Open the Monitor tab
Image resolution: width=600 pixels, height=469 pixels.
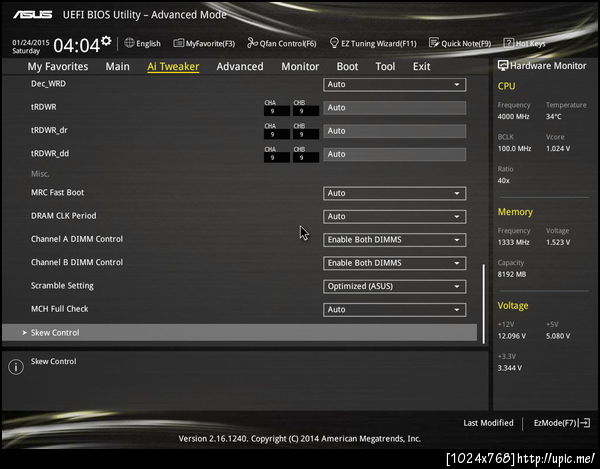click(x=300, y=67)
